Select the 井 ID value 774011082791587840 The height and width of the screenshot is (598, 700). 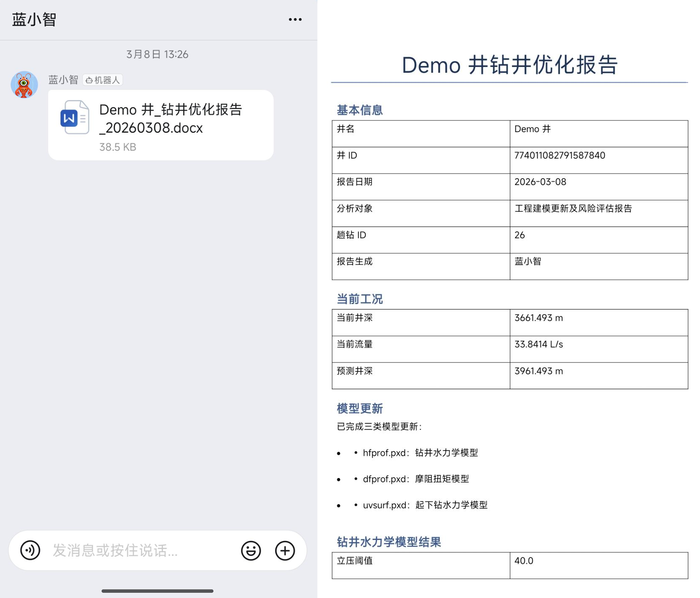(x=559, y=155)
